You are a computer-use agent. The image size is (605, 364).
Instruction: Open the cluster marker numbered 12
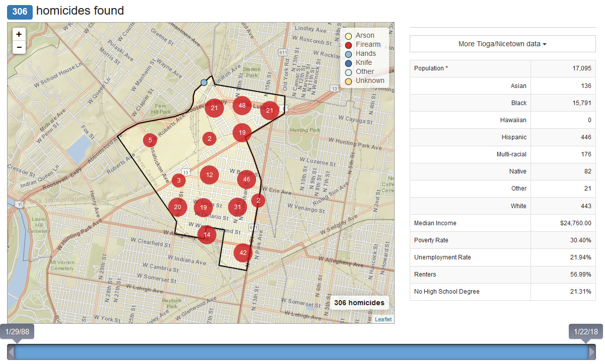(209, 175)
